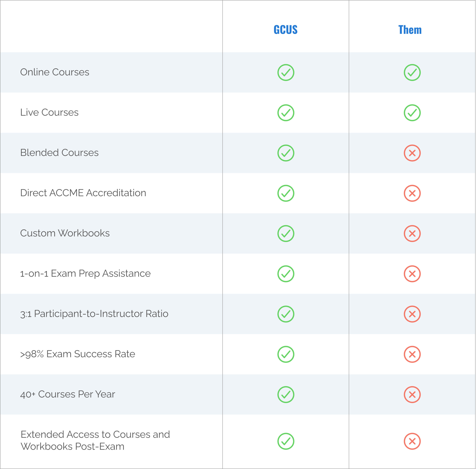The height and width of the screenshot is (469, 476).
Task: Click Them's red X for 40+ Courses
Action: point(412,395)
